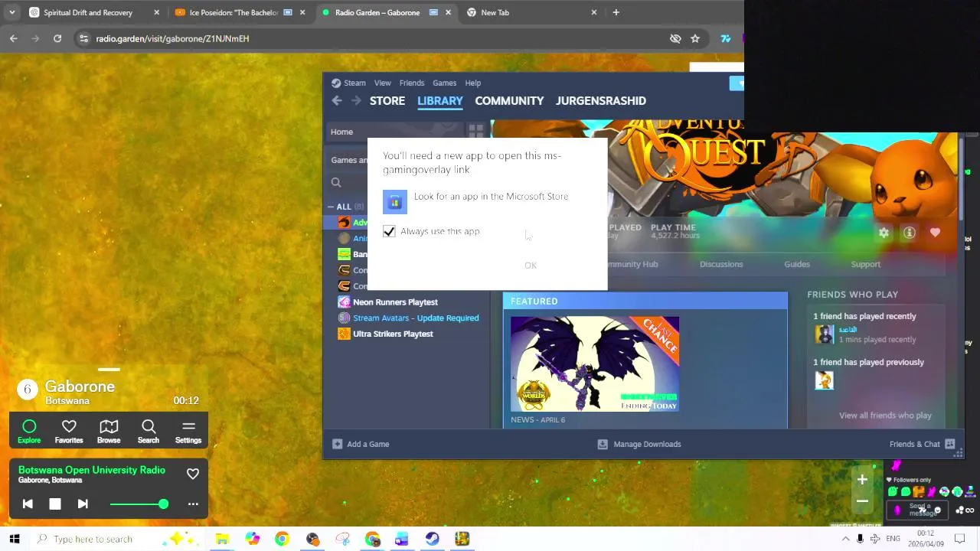Screen dimensions: 980x551
Task: Open Manage Downloads in Steam
Action: click(x=639, y=444)
